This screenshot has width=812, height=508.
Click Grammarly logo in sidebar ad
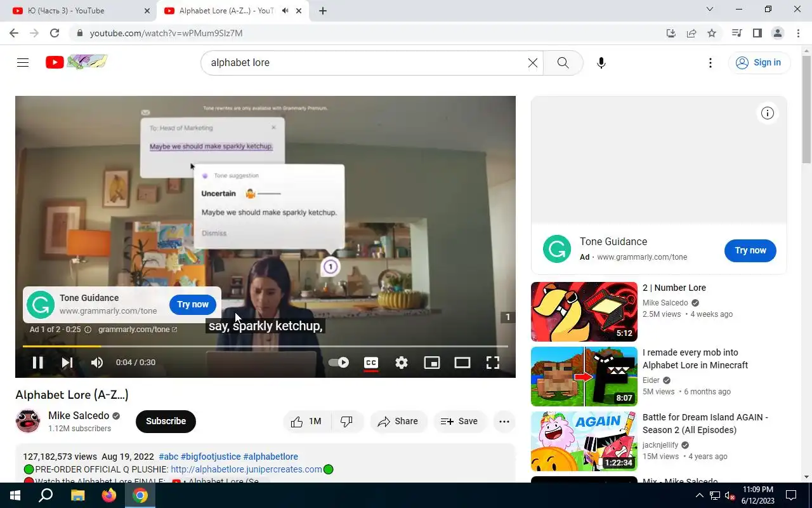tap(557, 249)
